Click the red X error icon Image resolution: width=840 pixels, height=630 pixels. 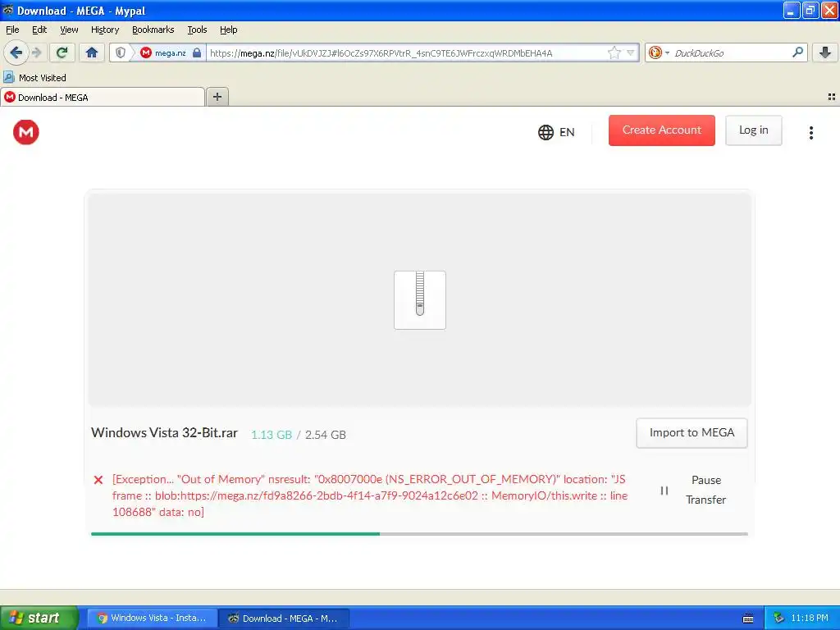coord(98,480)
